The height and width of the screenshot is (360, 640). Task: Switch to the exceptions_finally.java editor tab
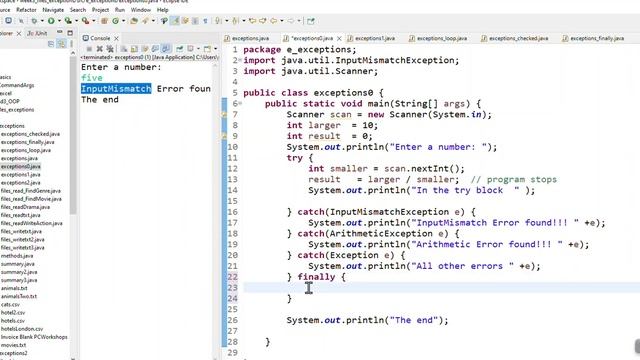coord(593,38)
